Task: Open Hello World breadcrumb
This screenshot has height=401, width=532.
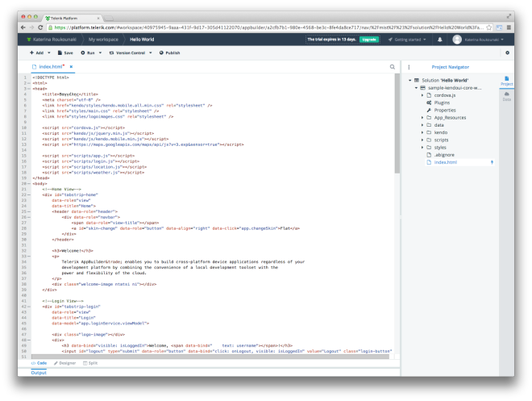Action: (x=142, y=40)
